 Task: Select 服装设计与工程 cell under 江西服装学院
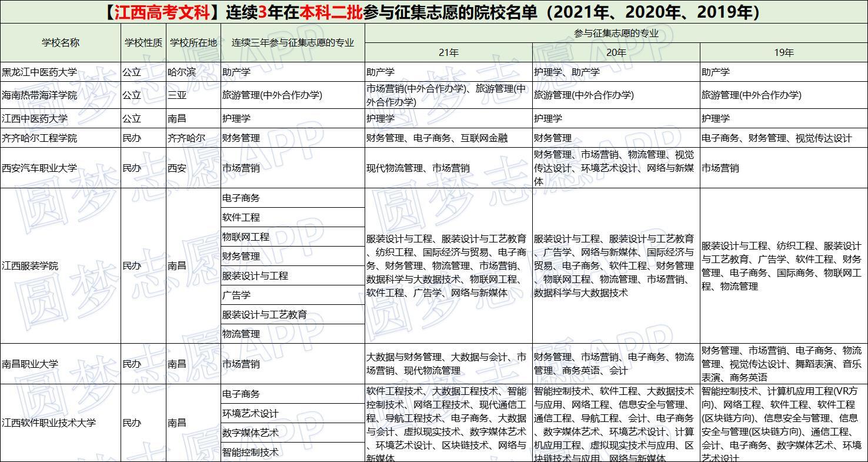pos(293,275)
